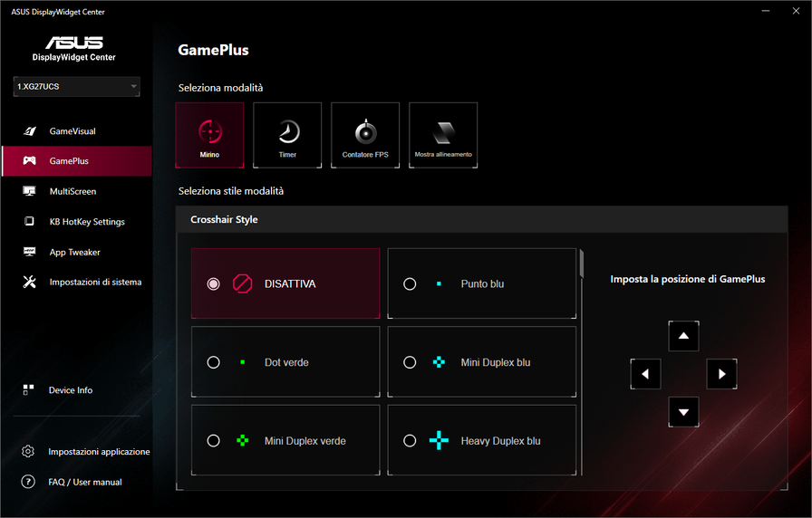Viewport: 812px width, 518px height.
Task: Move GamePlus position right with arrow
Action: [x=722, y=374]
